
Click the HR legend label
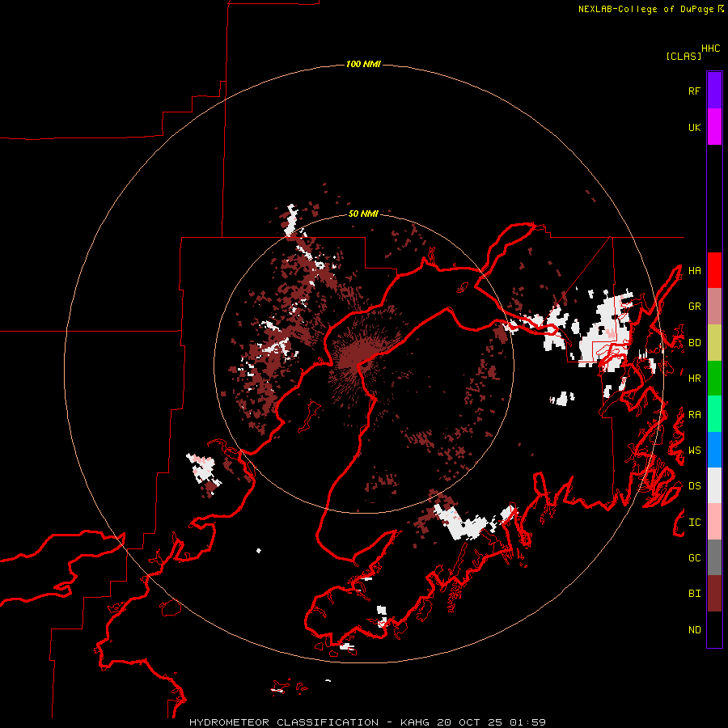click(x=694, y=379)
